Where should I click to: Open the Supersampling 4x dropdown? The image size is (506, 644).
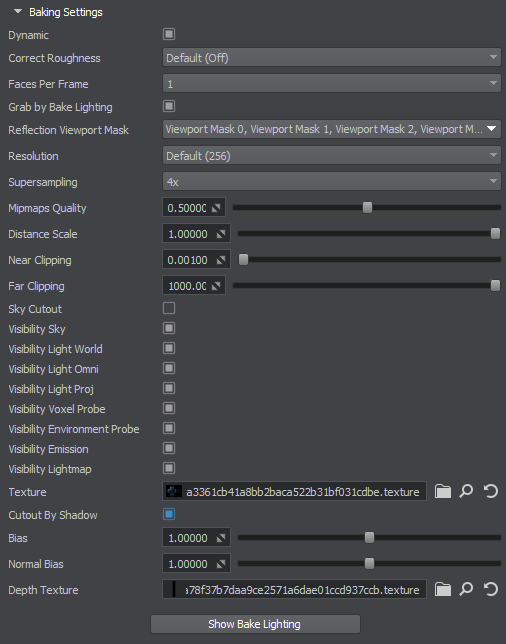click(x=331, y=182)
